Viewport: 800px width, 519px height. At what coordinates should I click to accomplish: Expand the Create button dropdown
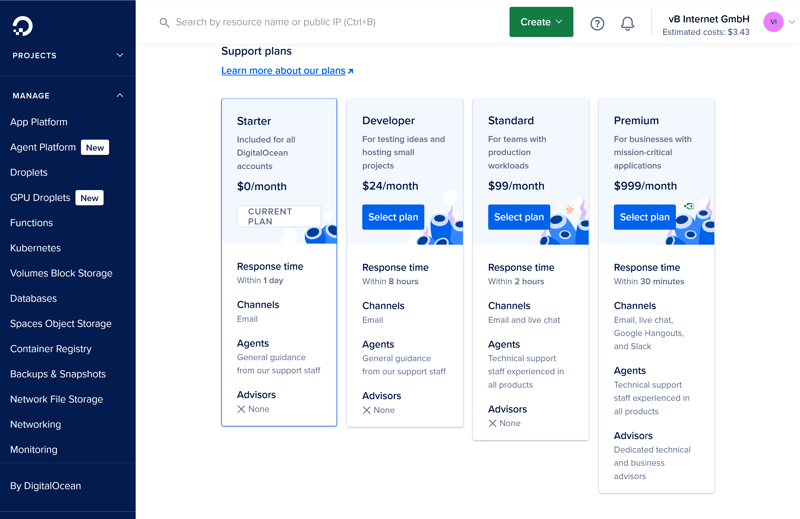(541, 22)
